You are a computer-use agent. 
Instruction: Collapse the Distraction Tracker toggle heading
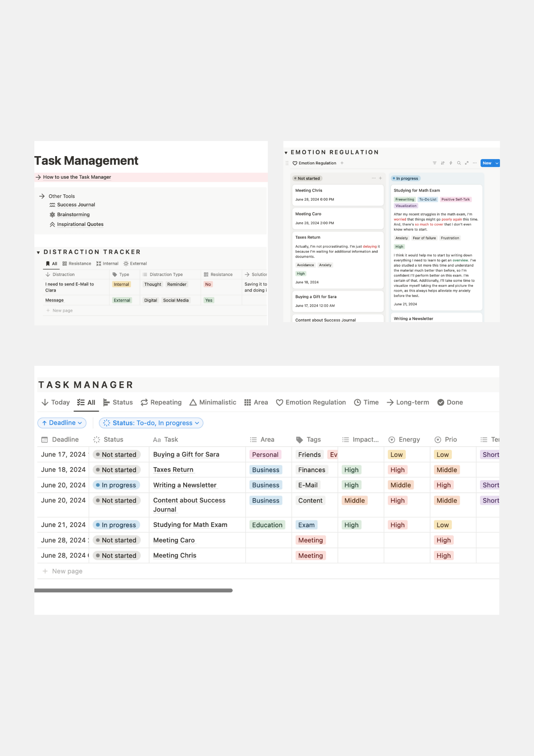click(38, 253)
